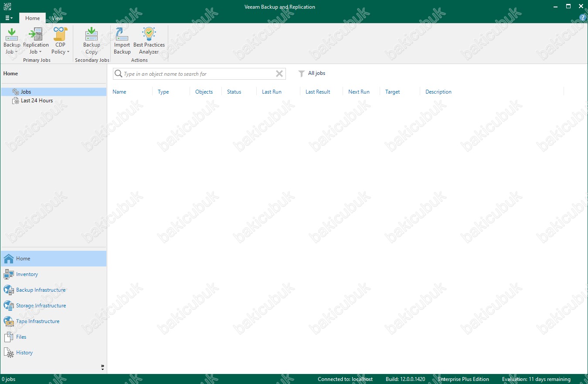Expand the CDP Policy dropdown arrow
588x384 pixels.
[x=68, y=52]
